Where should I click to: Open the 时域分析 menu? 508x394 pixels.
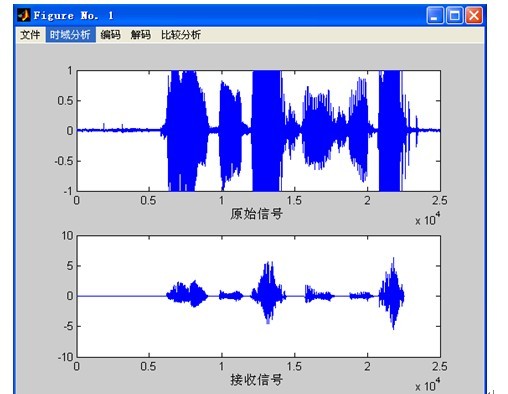tap(70, 35)
